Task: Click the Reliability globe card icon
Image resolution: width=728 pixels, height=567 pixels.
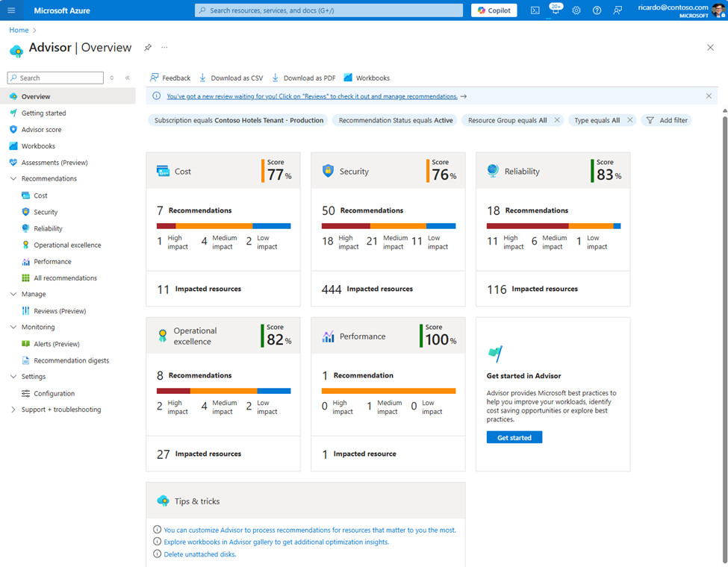Action: pyautogui.click(x=493, y=171)
